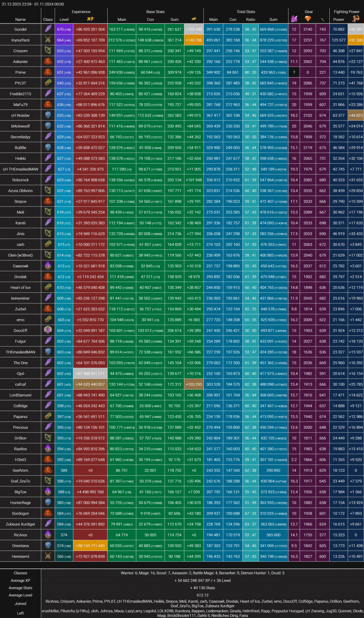Click the small weapon icon in the Gear header
Screen dimensions: 364x618
[322, 19]
